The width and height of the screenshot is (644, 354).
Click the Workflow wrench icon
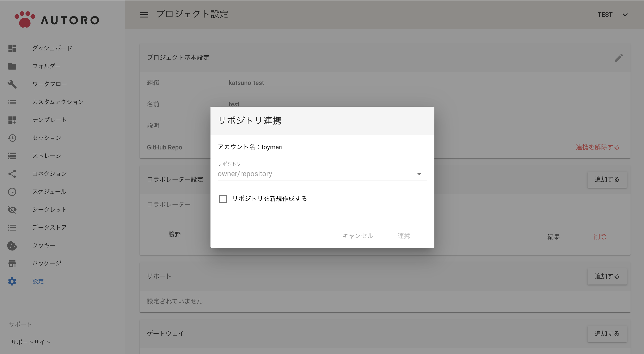point(12,84)
